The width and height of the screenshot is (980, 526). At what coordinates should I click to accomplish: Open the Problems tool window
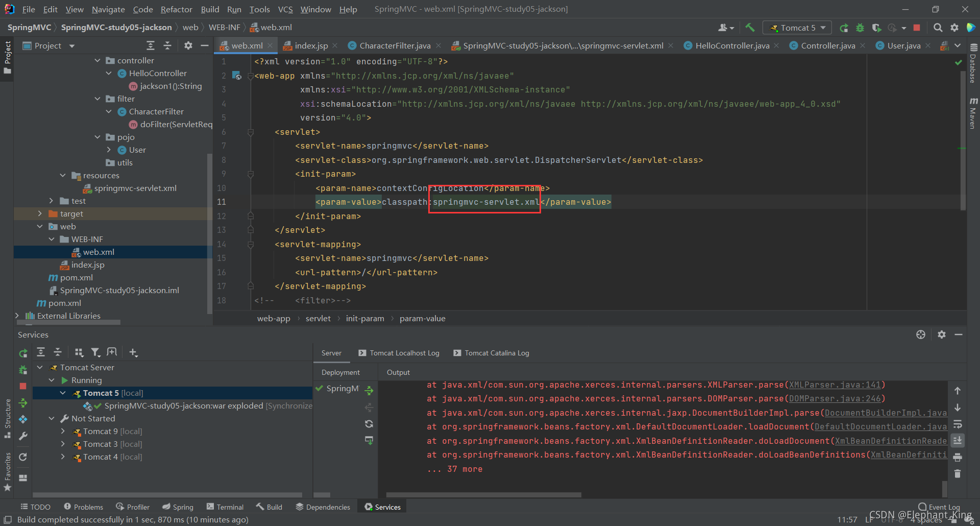83,507
